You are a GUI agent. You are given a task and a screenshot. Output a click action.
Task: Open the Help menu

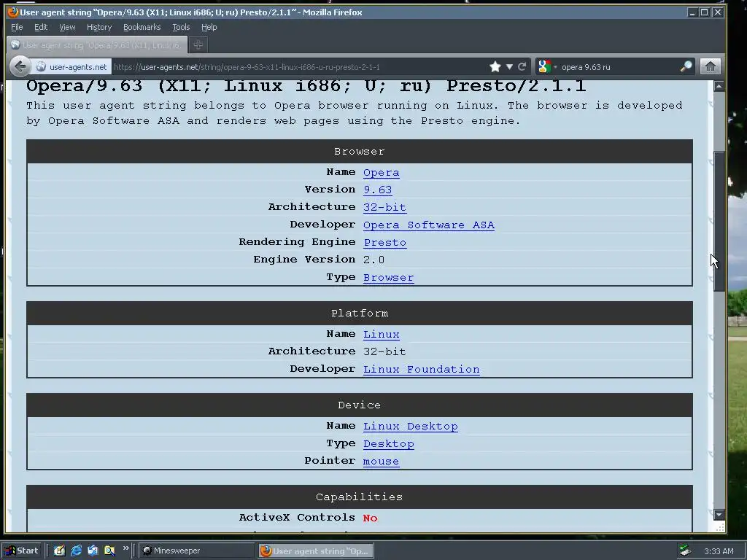pos(209,27)
